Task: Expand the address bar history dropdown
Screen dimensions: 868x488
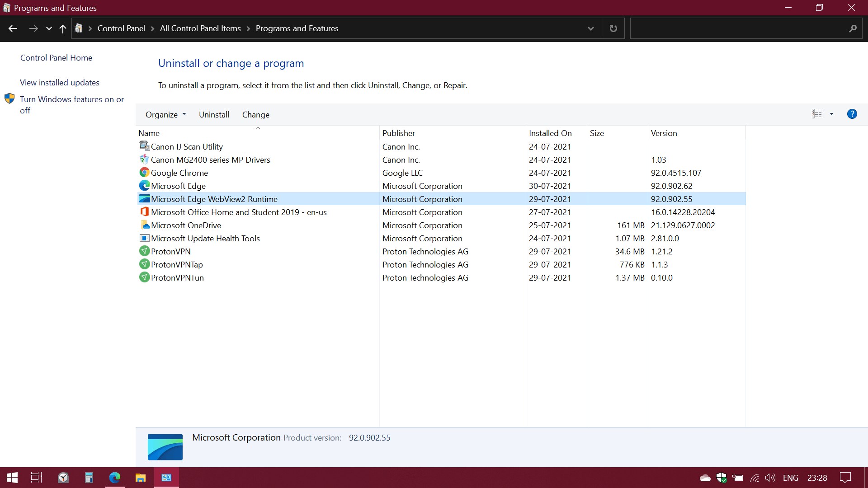Action: [x=590, y=28]
